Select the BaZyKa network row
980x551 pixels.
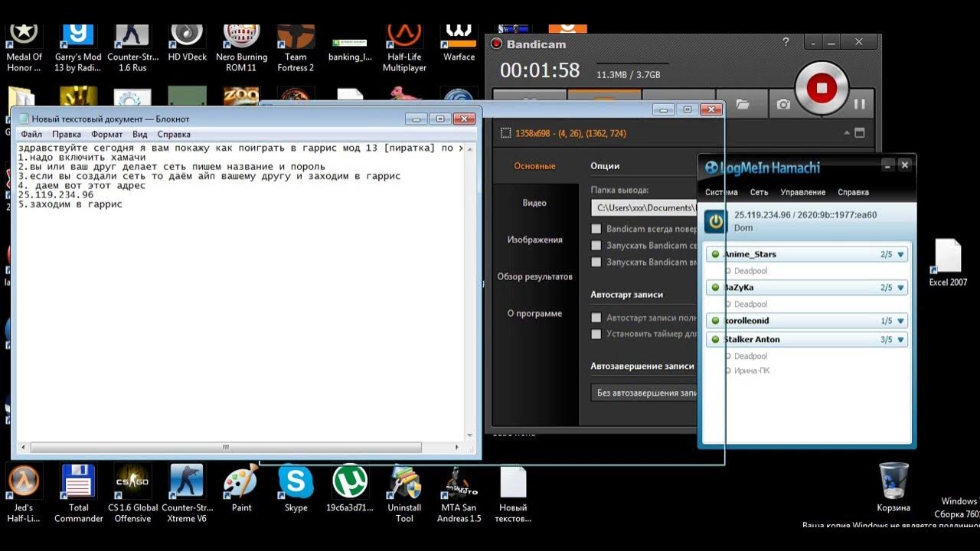[x=807, y=288]
